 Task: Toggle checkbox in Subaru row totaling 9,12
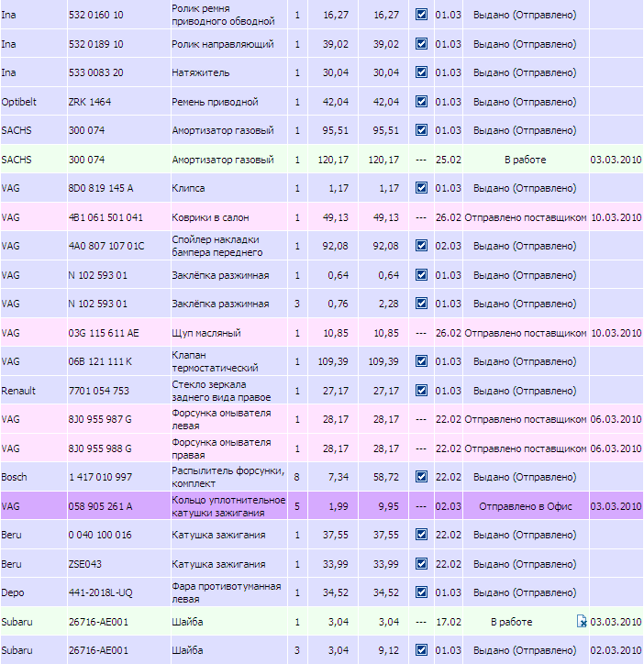421,649
